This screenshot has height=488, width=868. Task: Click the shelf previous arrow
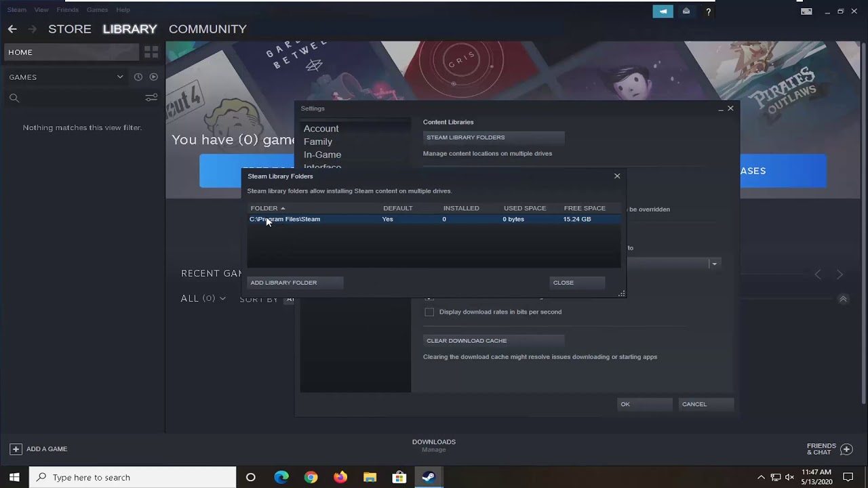[818, 274]
